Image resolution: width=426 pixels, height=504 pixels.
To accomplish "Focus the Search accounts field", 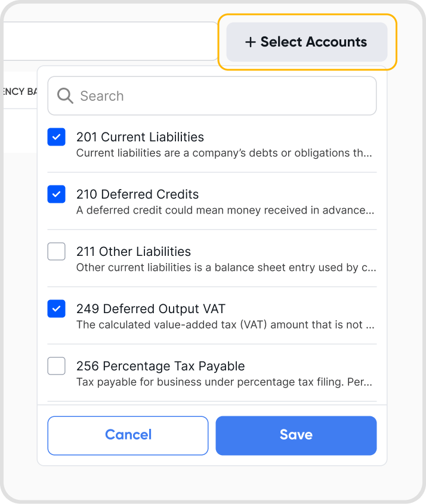I will click(x=212, y=96).
